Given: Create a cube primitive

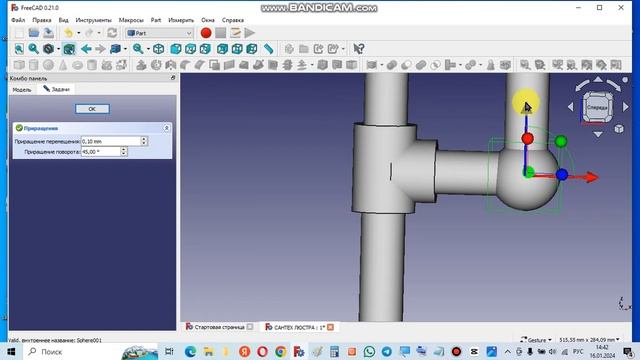Looking at the screenshot, I should [19, 65].
